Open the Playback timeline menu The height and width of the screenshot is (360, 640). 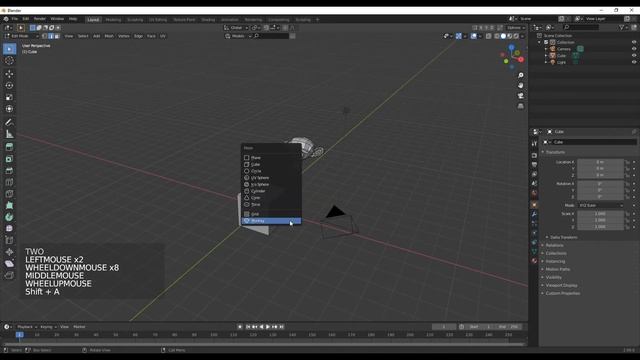pos(27,327)
